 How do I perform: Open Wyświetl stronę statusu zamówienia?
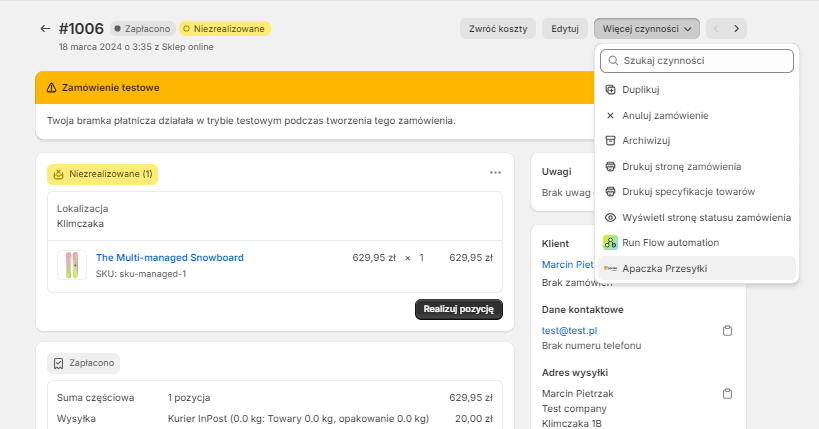click(x=706, y=217)
